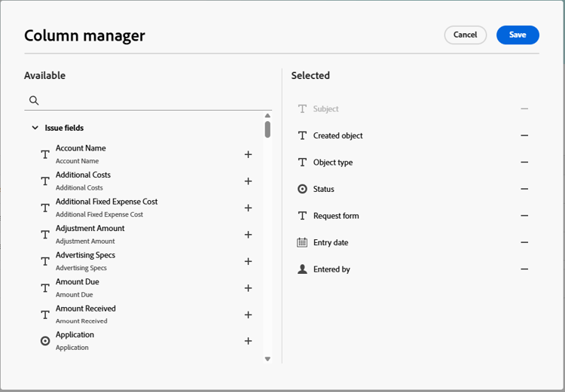This screenshot has width=565, height=392.
Task: Remove the Entered by column
Action: (524, 269)
